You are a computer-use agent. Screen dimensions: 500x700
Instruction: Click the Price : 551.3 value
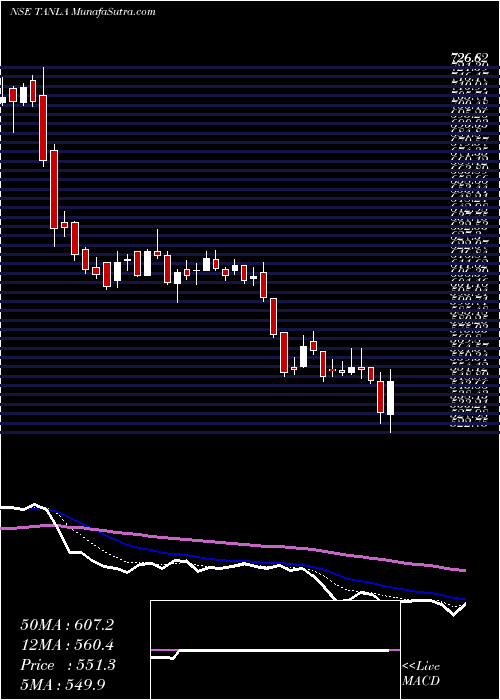click(x=68, y=665)
